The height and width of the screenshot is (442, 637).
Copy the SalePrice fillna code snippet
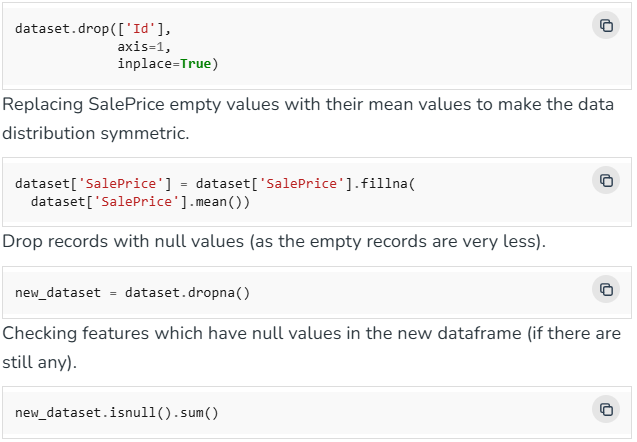click(606, 180)
